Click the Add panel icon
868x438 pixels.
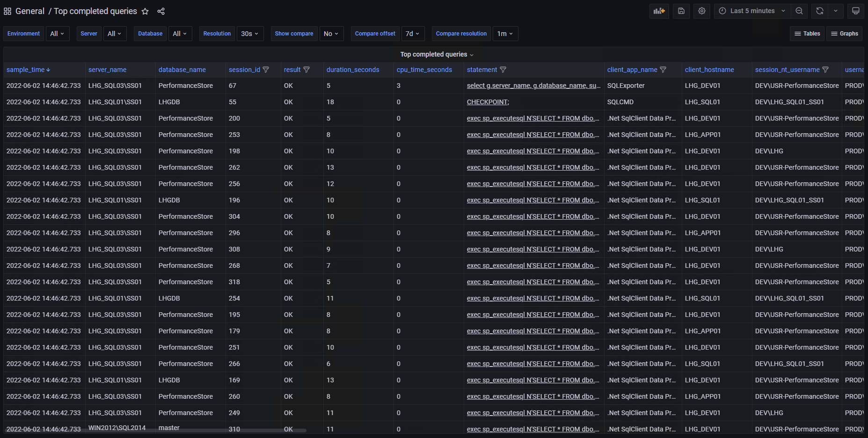coord(659,11)
